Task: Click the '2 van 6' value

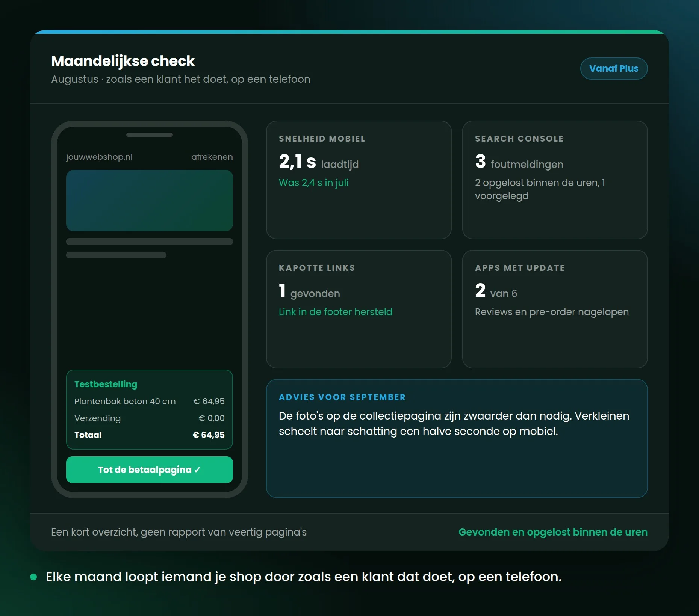Action: (x=496, y=291)
